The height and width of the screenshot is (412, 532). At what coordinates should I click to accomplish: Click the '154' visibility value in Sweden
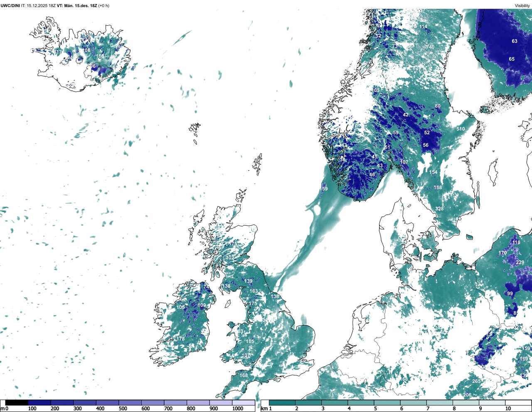coord(433,172)
